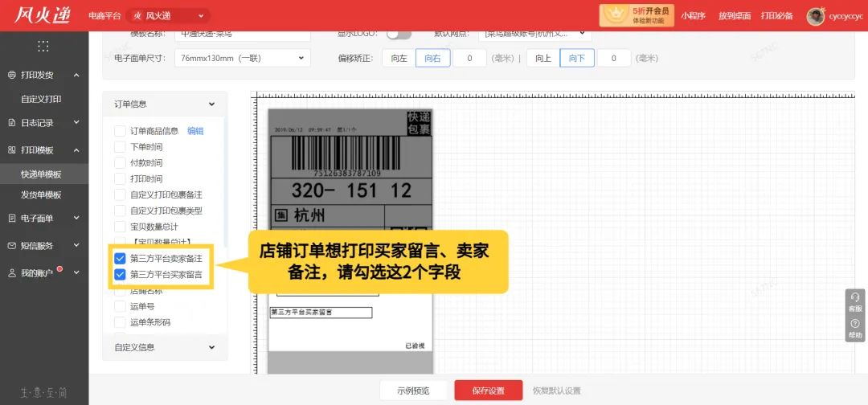This screenshot has height=405, width=868.
Task: Check the 订单商品信息 checkbox
Action: pos(120,131)
